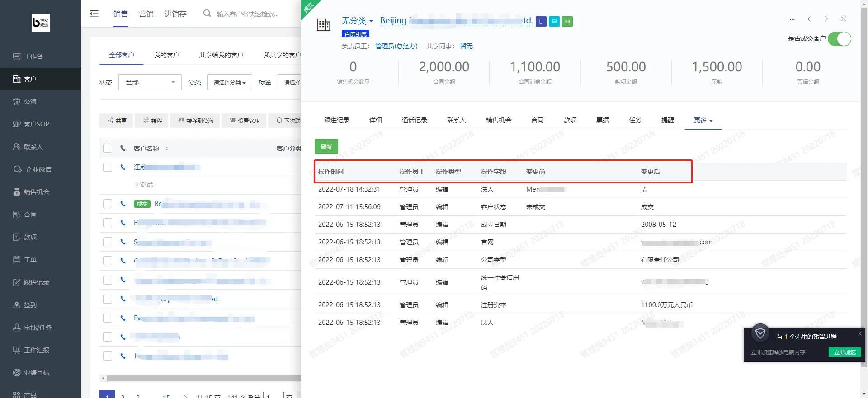Switch to the 营销 top menu
The image size is (868, 398).
146,14
